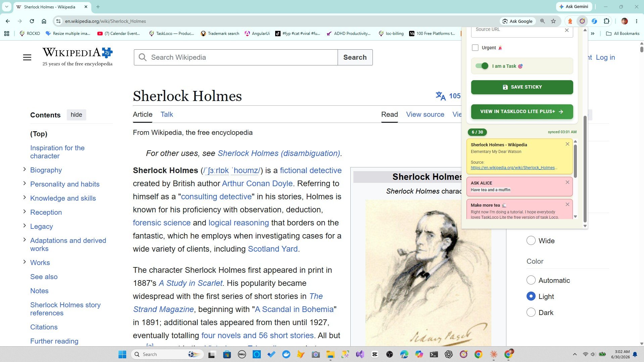
Task: Delete the Make more tea sticky
Action: (567, 204)
